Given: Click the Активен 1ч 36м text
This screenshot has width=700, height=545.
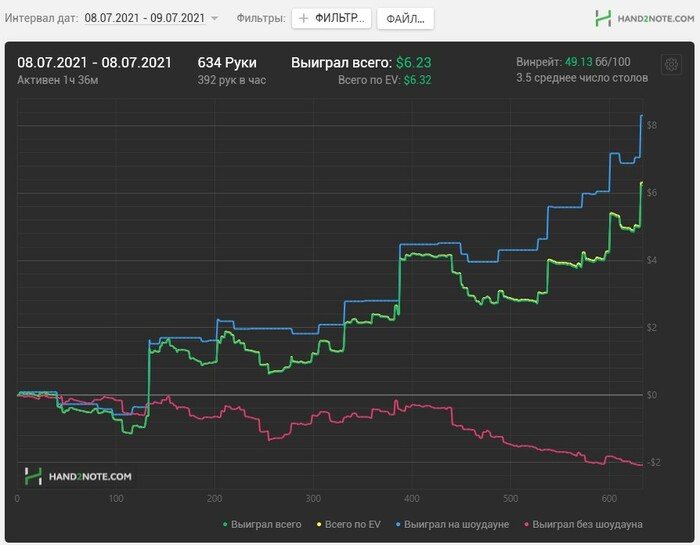Looking at the screenshot, I should tap(58, 80).
